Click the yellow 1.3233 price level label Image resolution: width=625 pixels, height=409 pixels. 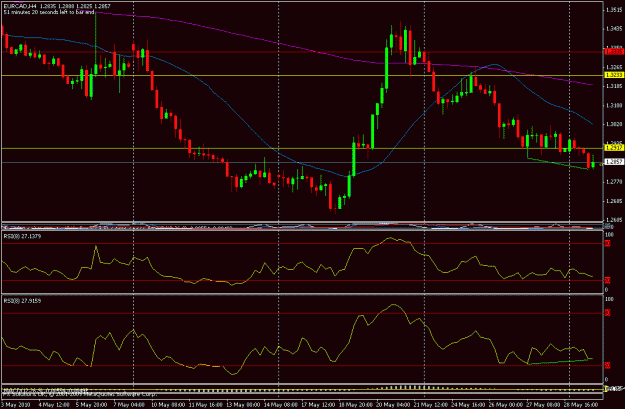click(614, 75)
